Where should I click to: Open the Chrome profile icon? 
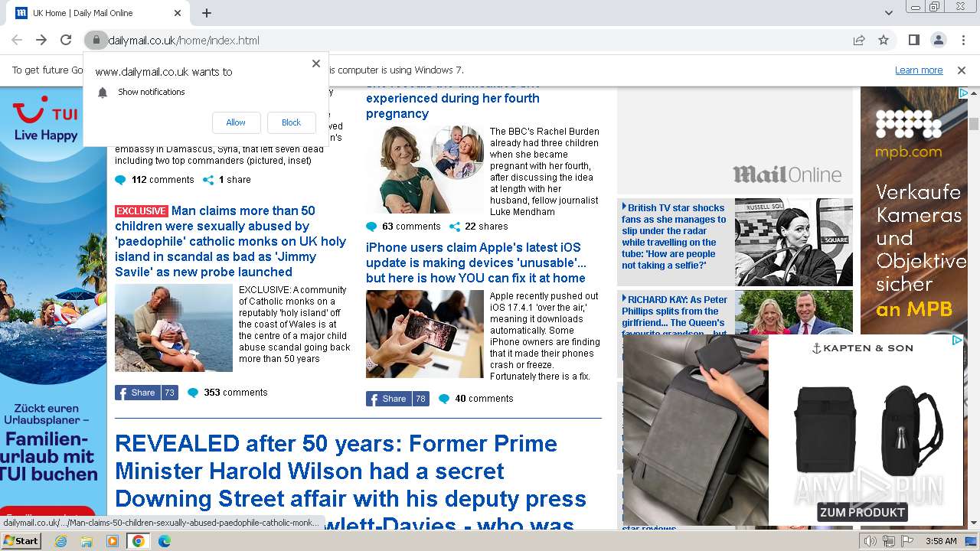pos(938,40)
